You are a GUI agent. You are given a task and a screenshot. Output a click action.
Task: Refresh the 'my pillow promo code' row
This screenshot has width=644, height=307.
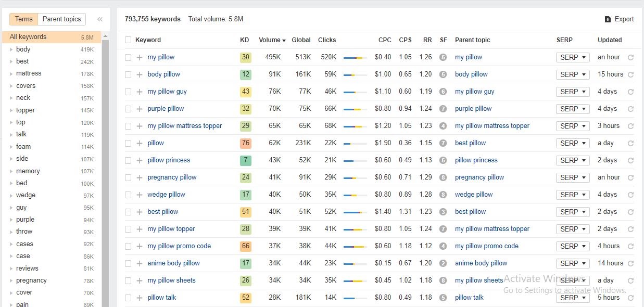pos(630,247)
